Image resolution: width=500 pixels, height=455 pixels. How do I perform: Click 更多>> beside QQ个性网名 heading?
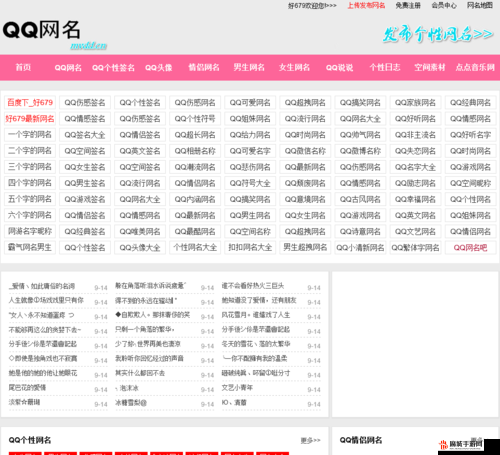310,441
